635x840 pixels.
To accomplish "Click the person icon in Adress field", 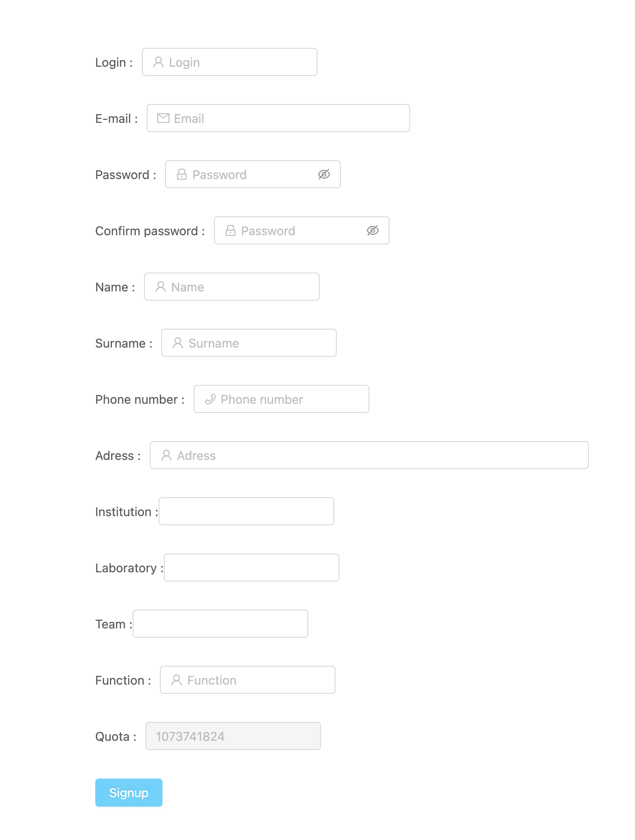I will tap(166, 455).
